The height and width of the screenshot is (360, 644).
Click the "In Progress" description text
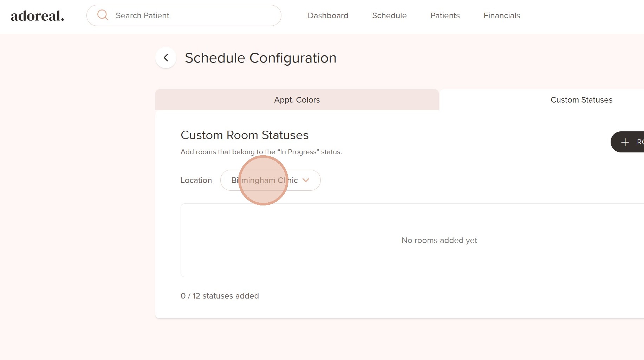(261, 152)
